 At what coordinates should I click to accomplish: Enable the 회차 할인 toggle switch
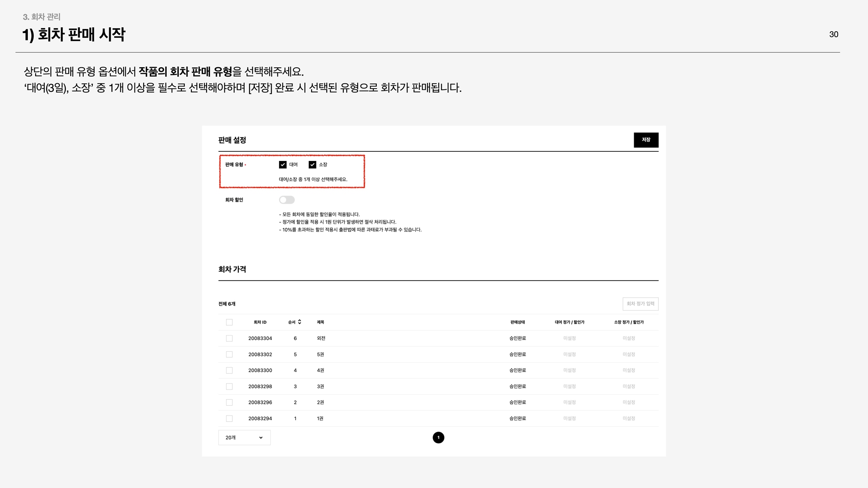287,200
